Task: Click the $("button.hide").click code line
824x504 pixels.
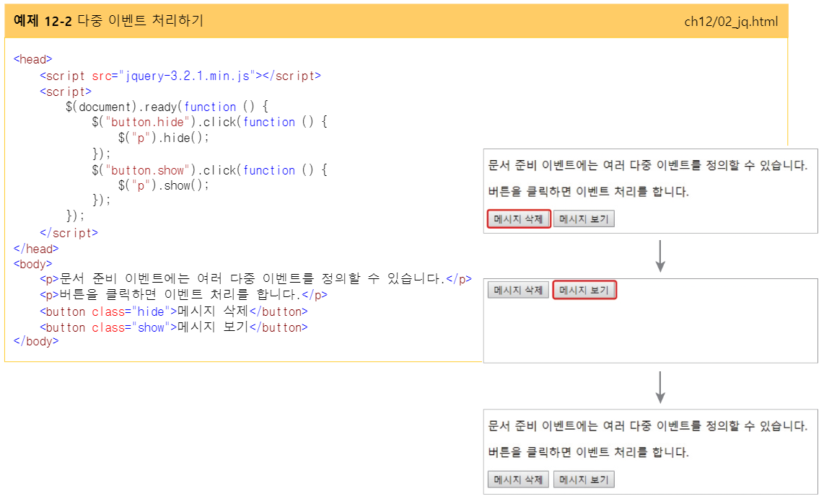Action: (210, 122)
